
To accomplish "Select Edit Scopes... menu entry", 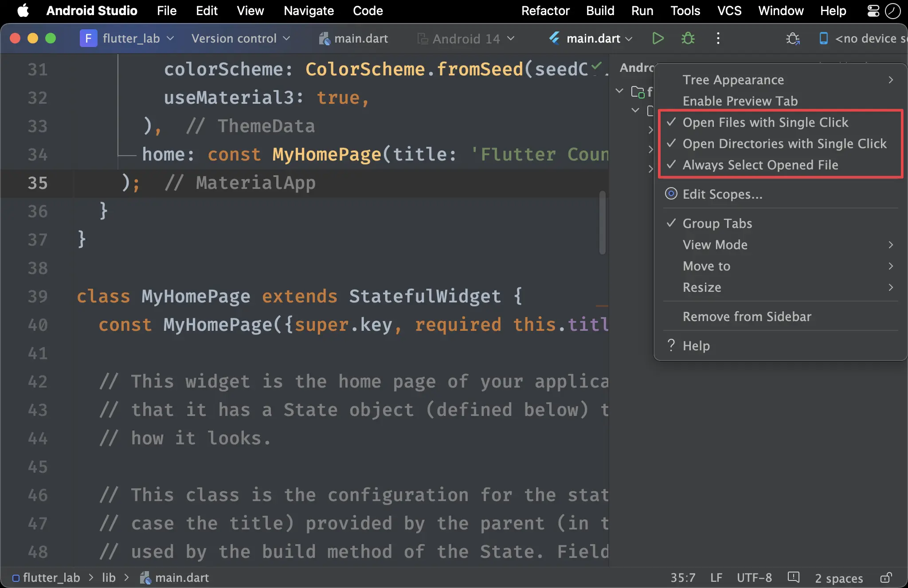I will point(780,194).
